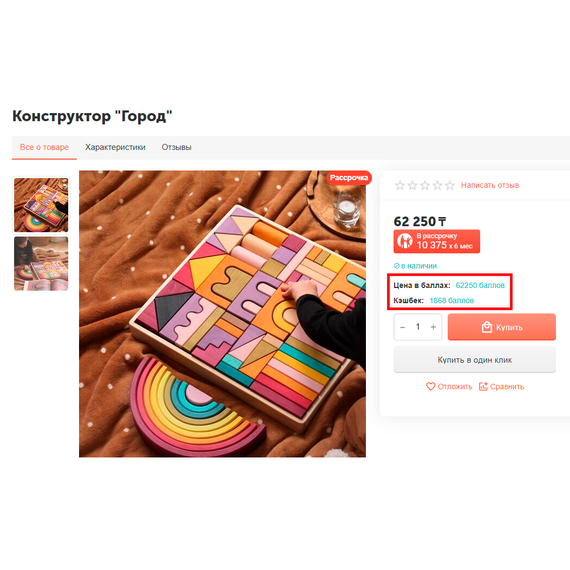570x570 pixels.
Task: Open the Отзывы tab
Action: point(176,147)
